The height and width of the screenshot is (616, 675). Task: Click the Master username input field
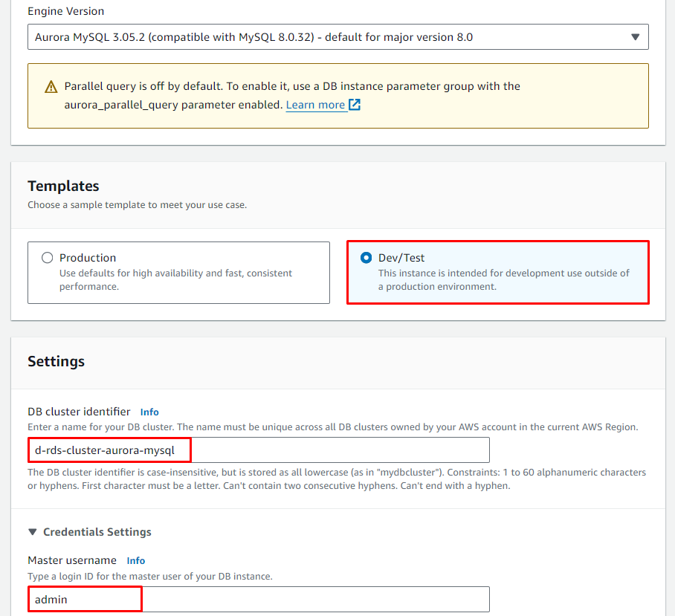(x=259, y=599)
